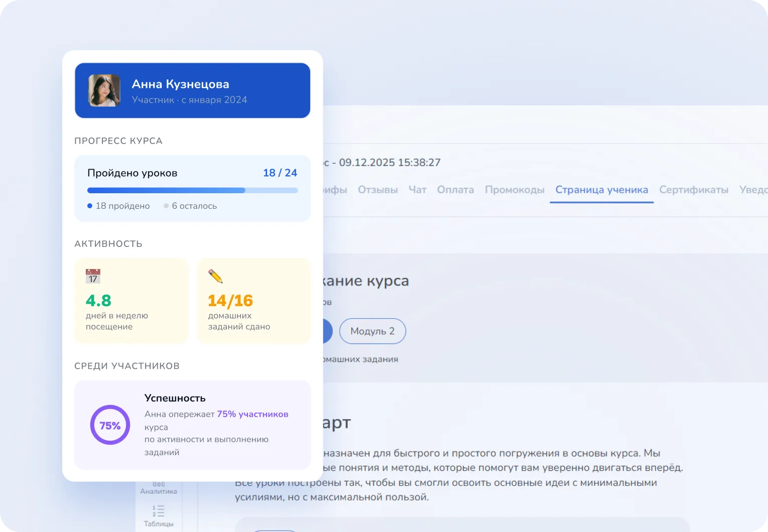Click the blue dot beside 18 пройдено
Viewport: 768px width, 532px height.
[x=90, y=206]
